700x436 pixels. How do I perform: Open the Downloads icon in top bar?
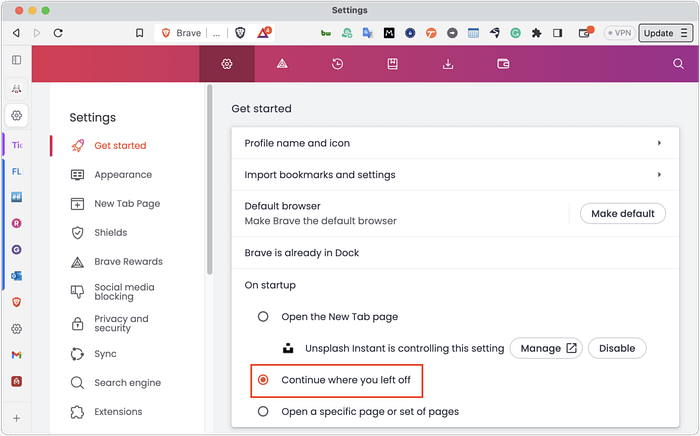tap(448, 64)
